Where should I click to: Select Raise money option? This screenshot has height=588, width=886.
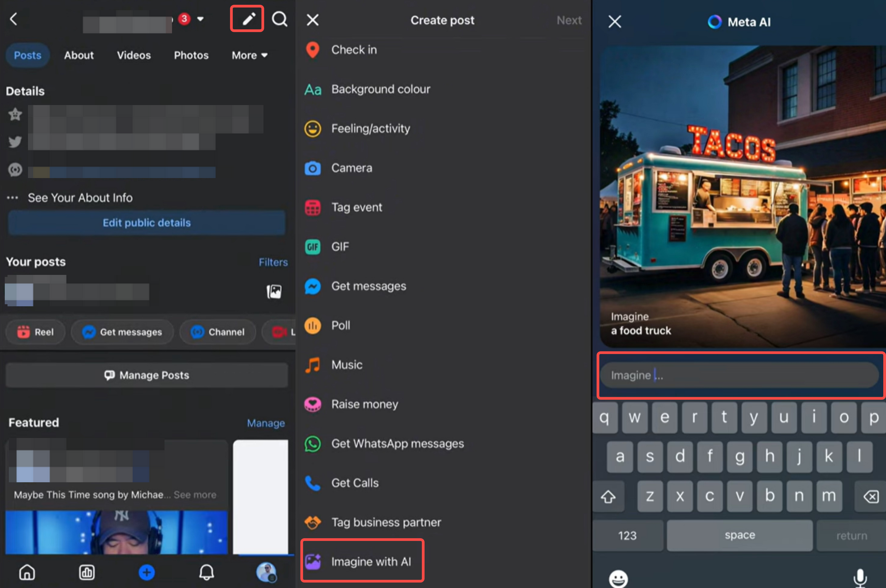pos(365,404)
